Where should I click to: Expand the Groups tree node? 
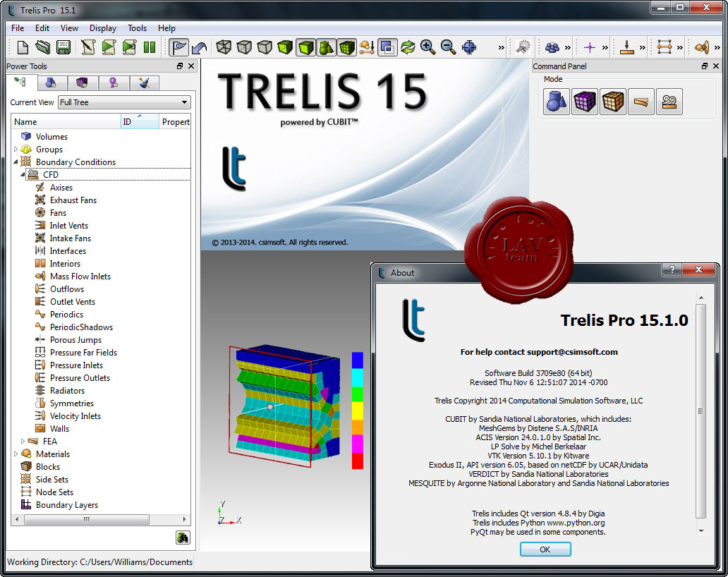coord(16,150)
